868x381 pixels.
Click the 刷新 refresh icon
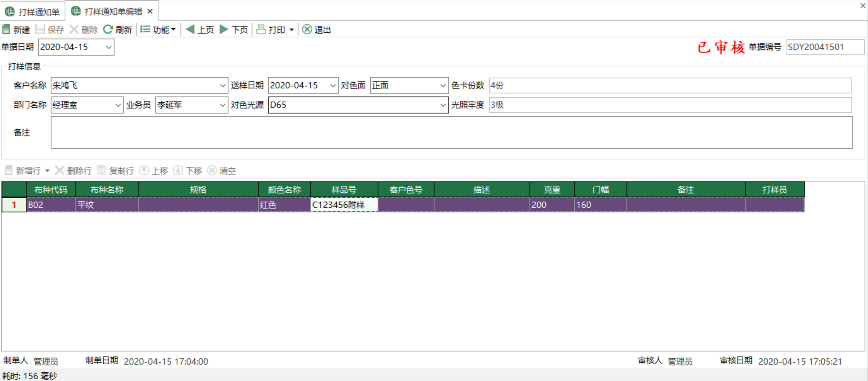(x=108, y=29)
